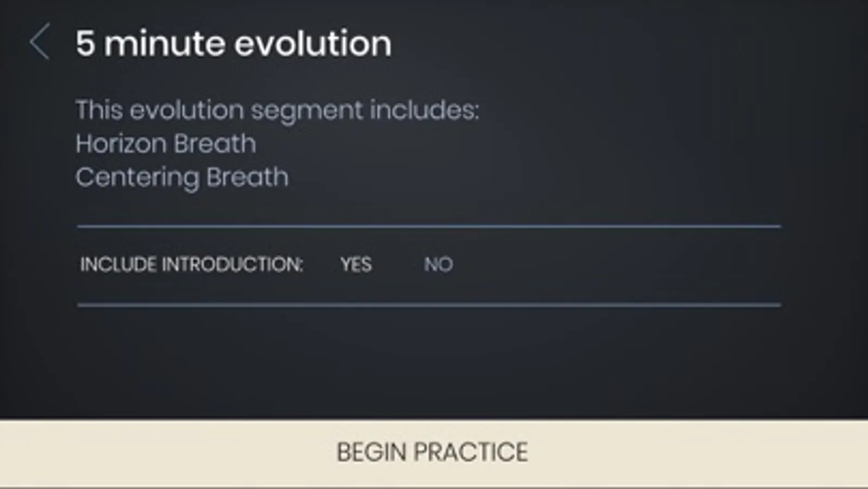Viewport: 868px width, 489px height.
Task: Click the cream-colored Begin Practice bar
Action: (433, 452)
